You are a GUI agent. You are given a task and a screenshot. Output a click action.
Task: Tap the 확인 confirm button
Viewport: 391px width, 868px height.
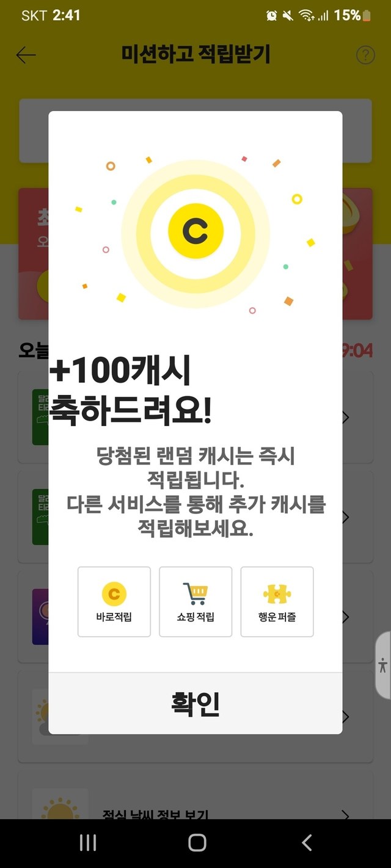[195, 703]
